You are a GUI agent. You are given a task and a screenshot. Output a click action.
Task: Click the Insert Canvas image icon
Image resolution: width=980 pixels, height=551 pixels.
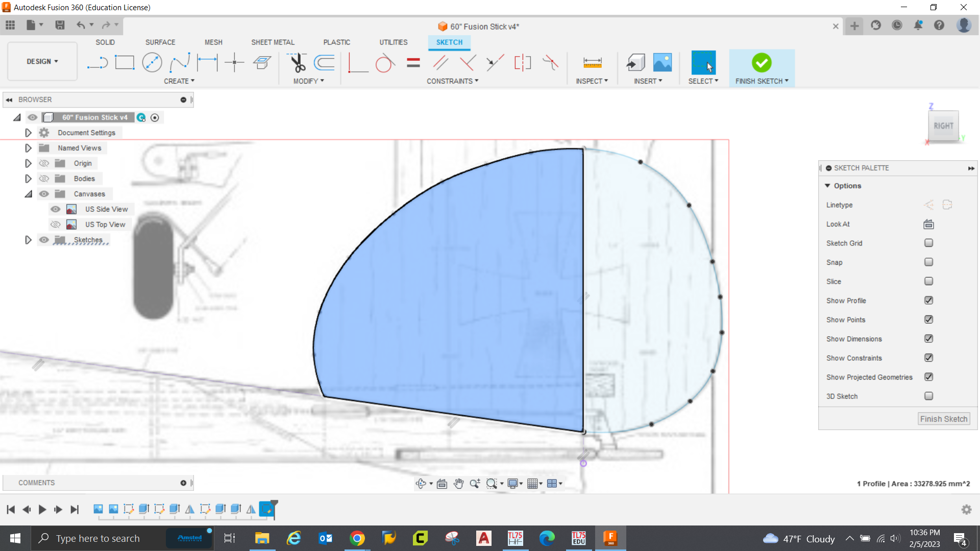663,63
